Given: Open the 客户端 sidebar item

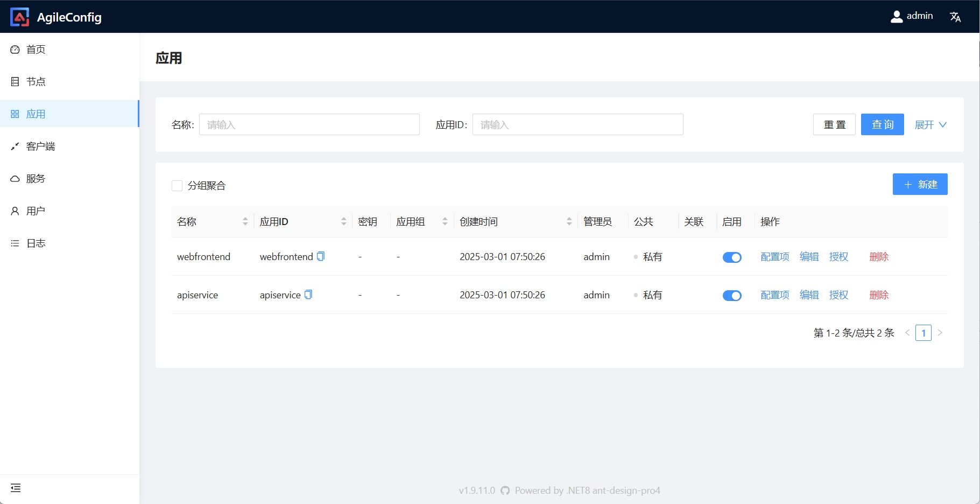Looking at the screenshot, I should coord(40,146).
